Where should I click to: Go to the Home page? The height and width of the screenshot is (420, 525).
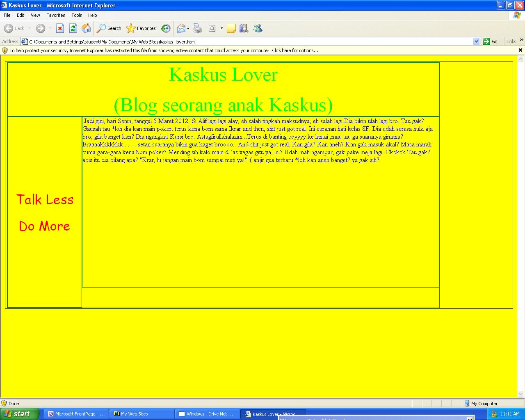86,28
